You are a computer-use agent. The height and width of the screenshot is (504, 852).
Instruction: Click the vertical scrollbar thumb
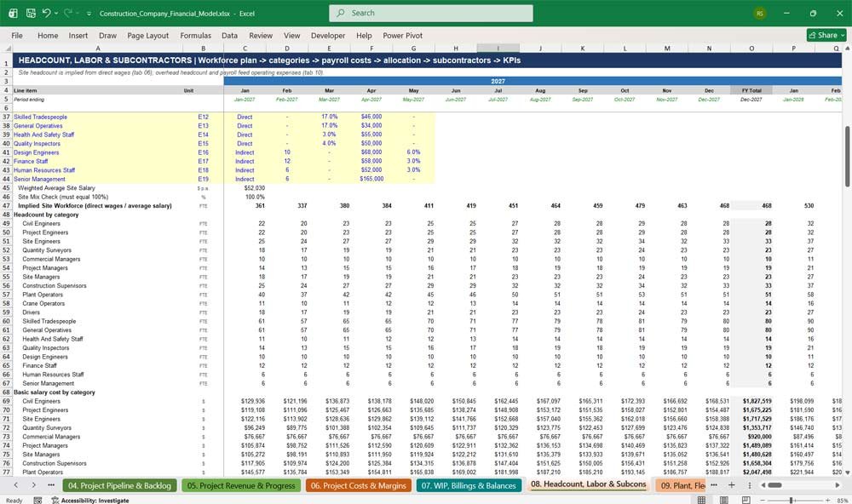point(847,157)
